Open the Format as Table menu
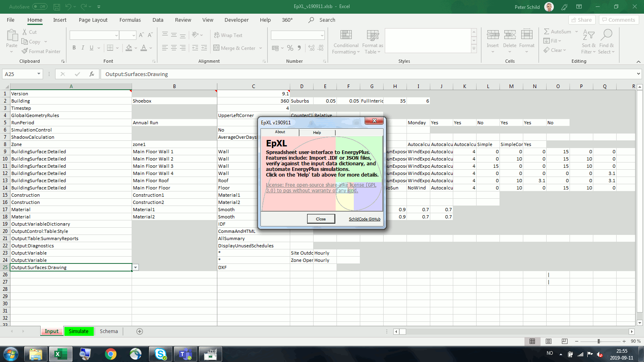The width and height of the screenshot is (644, 362). [372, 42]
